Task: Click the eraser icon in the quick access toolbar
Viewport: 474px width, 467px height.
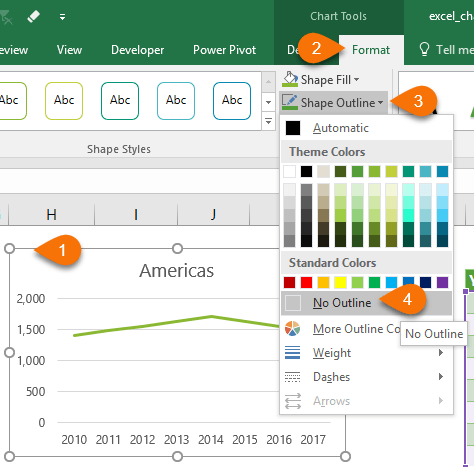Action: tap(33, 16)
